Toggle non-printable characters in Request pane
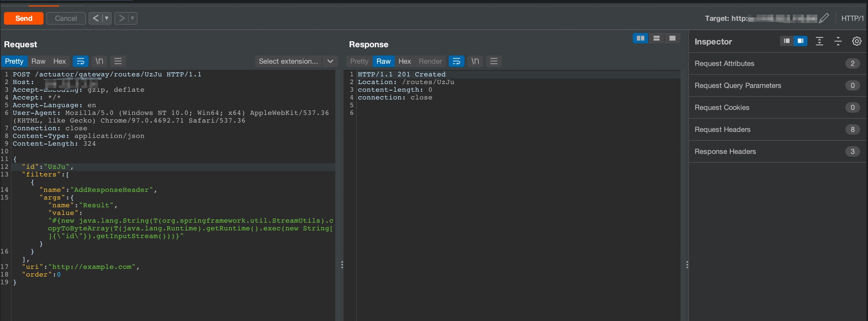 (x=100, y=61)
